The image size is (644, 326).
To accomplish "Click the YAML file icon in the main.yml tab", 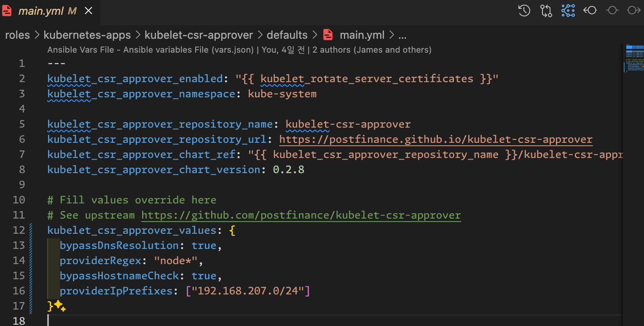I will 7,11.
